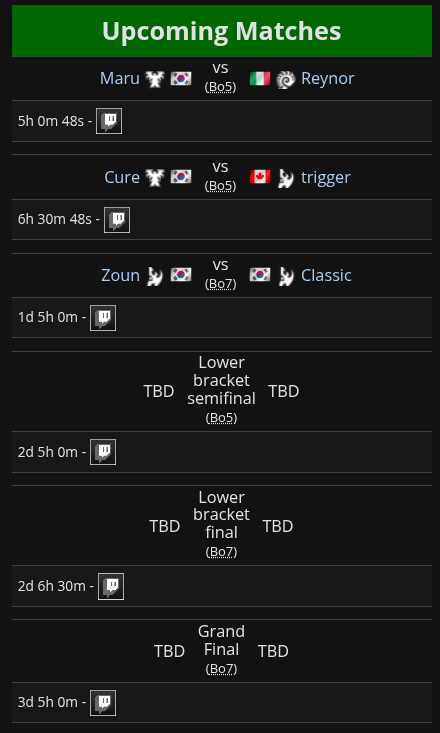
Task: Click the Upcoming Matches header
Action: pos(222,31)
